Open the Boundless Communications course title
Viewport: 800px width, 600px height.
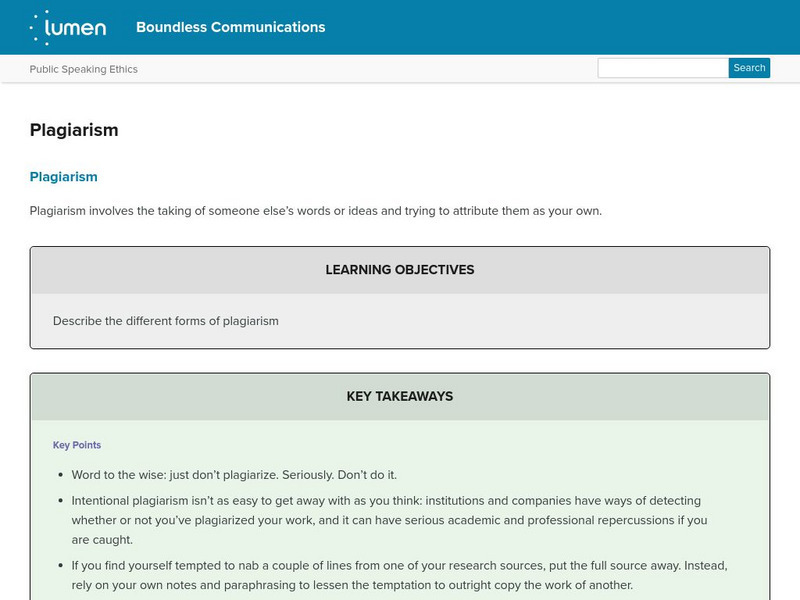pos(230,27)
